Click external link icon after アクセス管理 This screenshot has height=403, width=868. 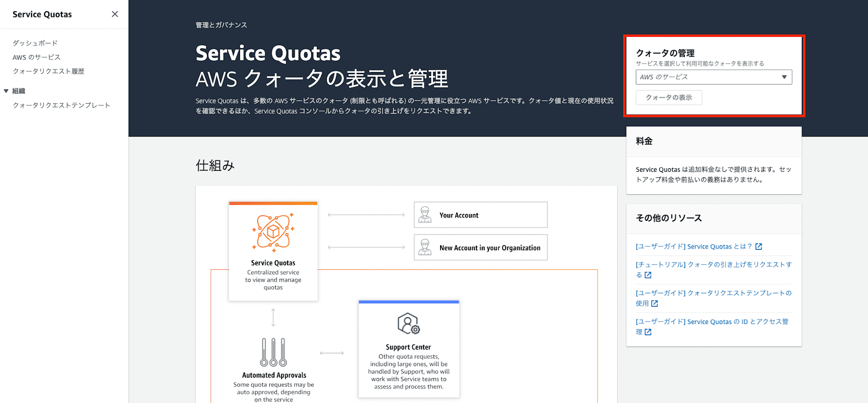(648, 332)
